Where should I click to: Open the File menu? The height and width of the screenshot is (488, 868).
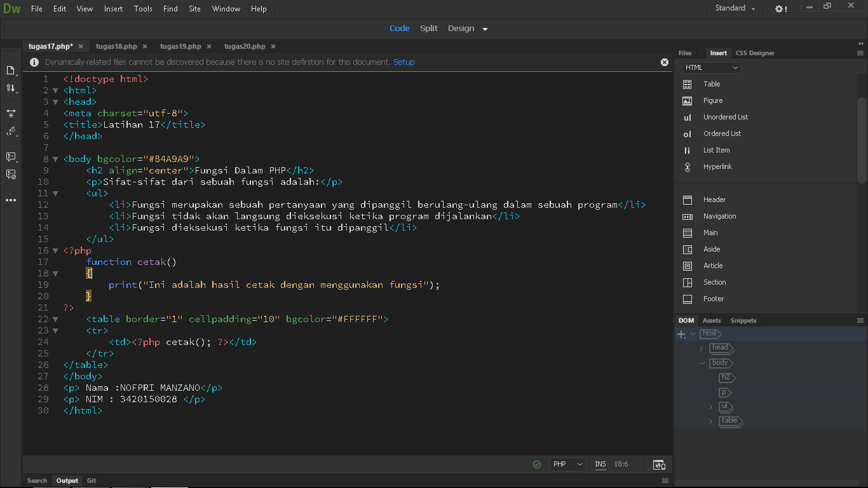tap(37, 9)
